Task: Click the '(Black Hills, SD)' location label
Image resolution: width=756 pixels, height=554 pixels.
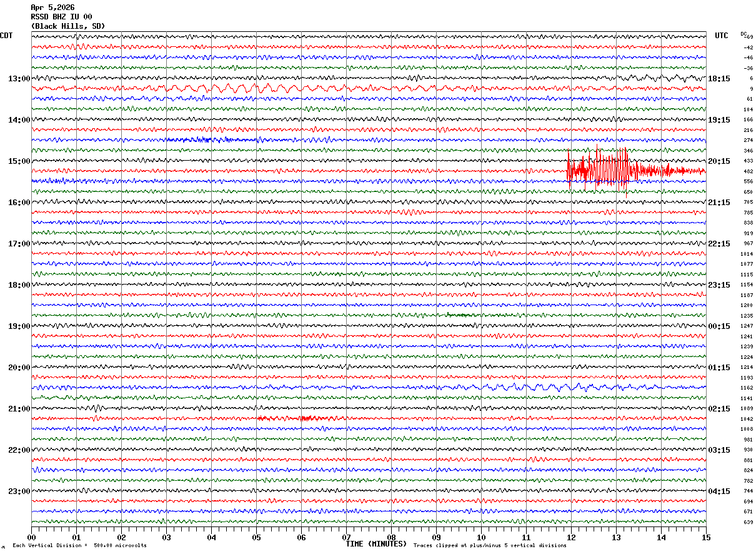Action: pos(68,26)
